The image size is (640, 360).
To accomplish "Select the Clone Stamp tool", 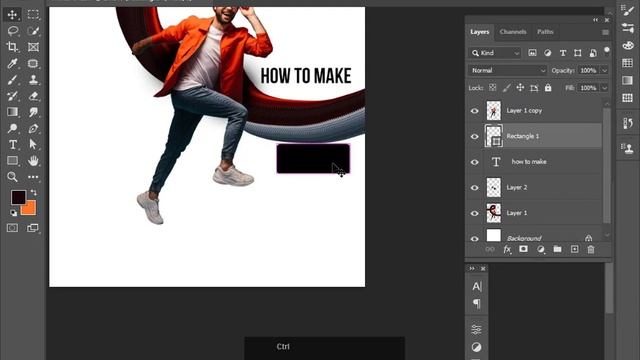I will [x=33, y=80].
